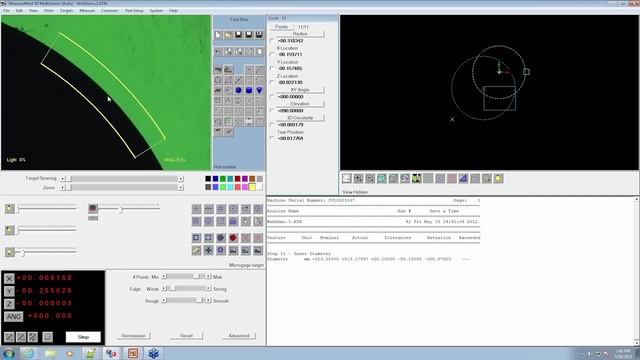Click the Open folder icon in Tool Box

coord(228,35)
